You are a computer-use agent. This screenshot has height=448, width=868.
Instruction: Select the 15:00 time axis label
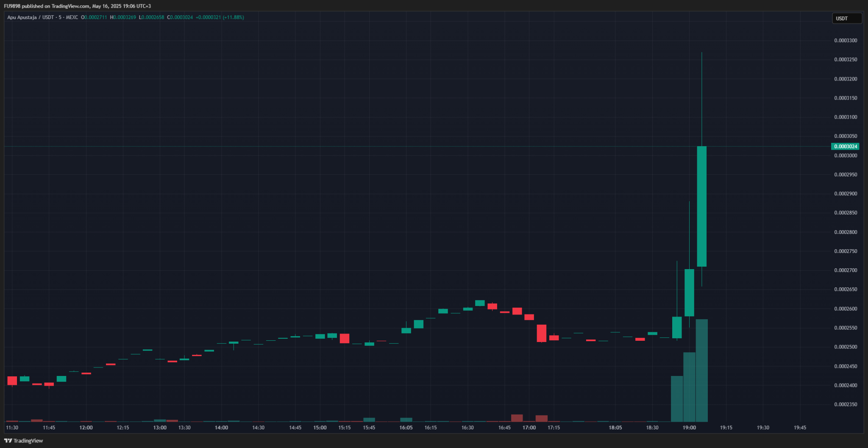click(x=320, y=428)
